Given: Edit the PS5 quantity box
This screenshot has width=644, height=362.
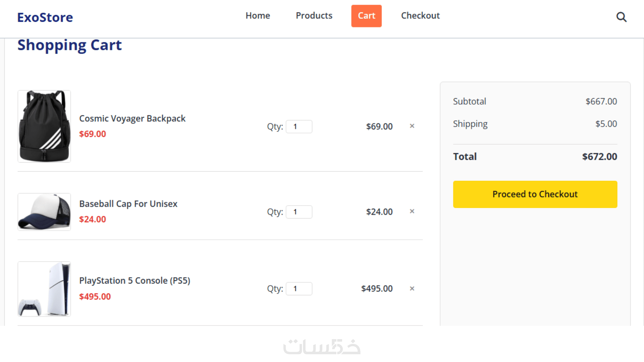Looking at the screenshot, I should click(x=299, y=289).
